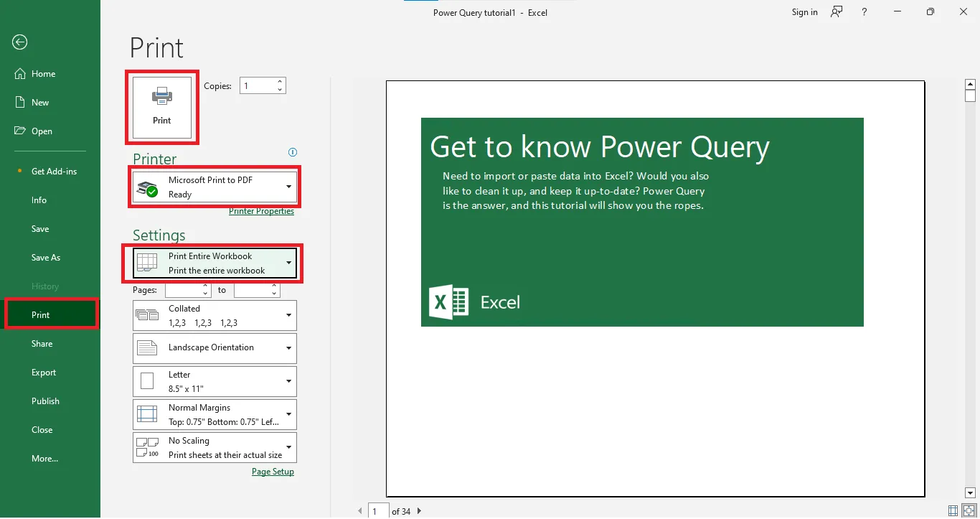This screenshot has height=519, width=980.
Task: Click the Page Setup link below settings
Action: click(x=273, y=471)
